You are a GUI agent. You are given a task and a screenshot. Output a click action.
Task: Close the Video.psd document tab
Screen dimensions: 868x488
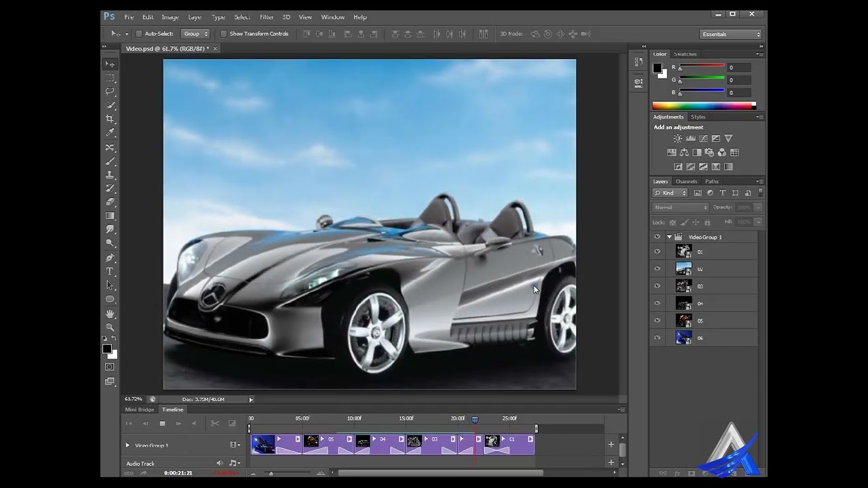[x=215, y=49]
